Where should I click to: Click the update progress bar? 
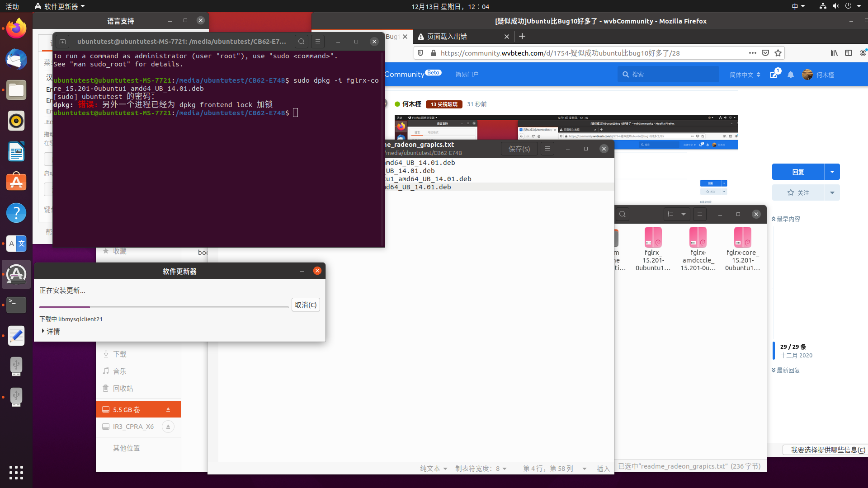(164, 307)
